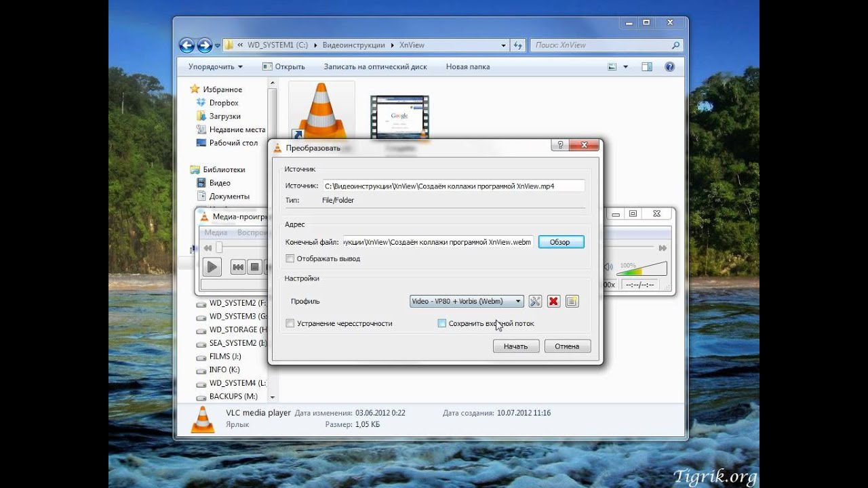Click Отмена to cancel the dialog
Image resolution: width=868 pixels, height=488 pixels.
(567, 346)
